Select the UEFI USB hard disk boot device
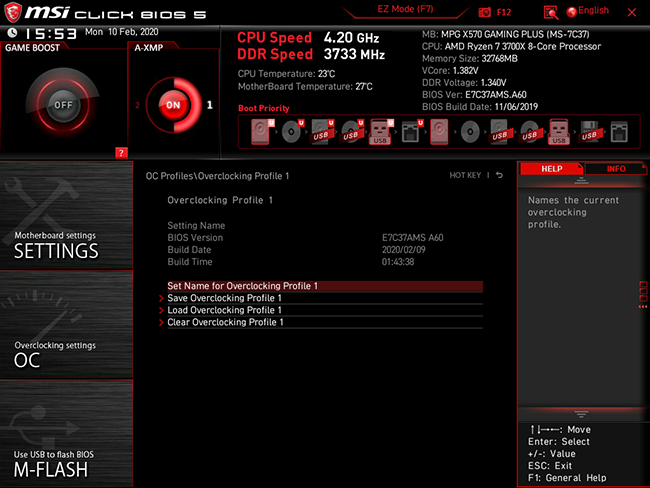The width and height of the screenshot is (650, 488). (x=322, y=132)
